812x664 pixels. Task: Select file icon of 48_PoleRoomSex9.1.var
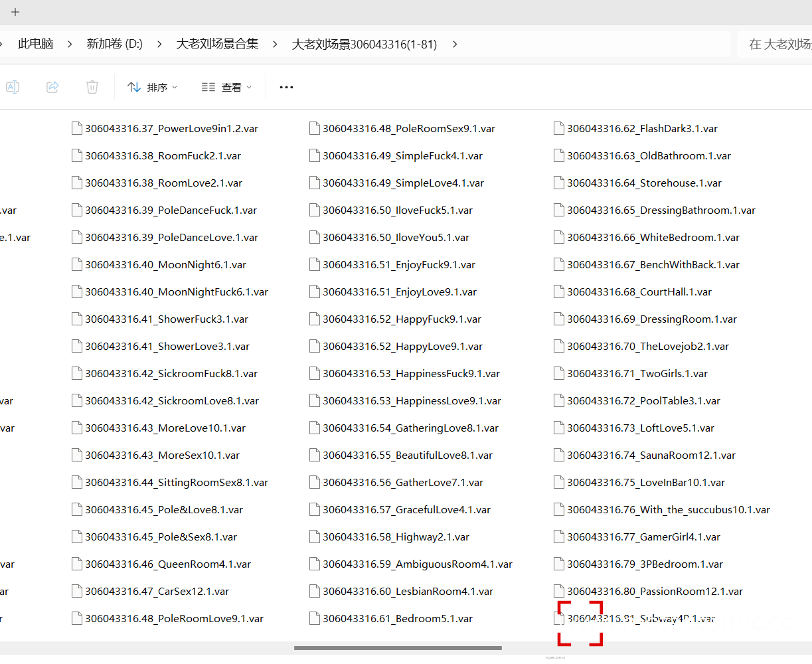point(315,128)
